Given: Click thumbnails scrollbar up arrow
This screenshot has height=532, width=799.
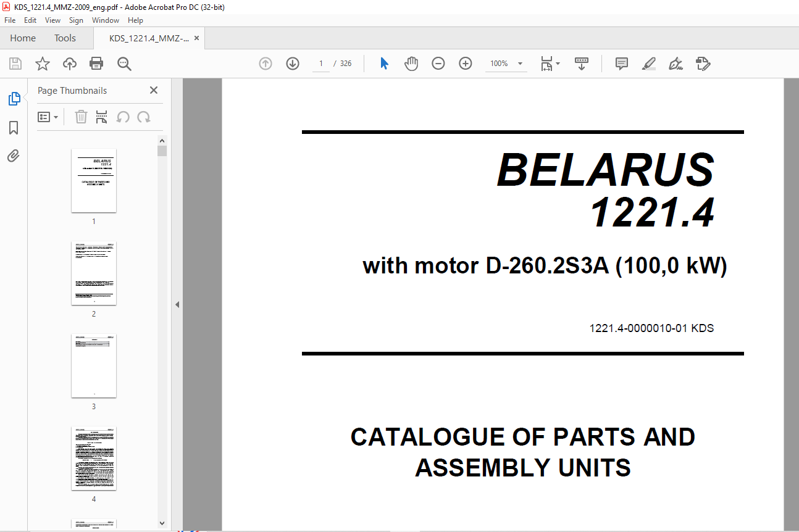Looking at the screenshot, I should [x=162, y=140].
